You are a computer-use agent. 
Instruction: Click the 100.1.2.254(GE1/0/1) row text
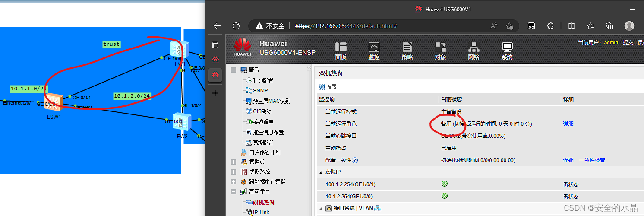point(350,184)
